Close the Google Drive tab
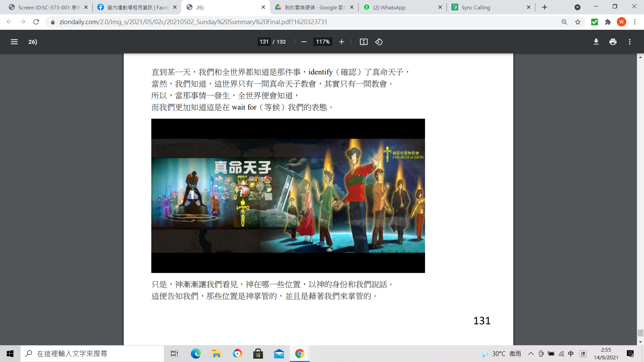This screenshot has height=362, width=644. [352, 7]
